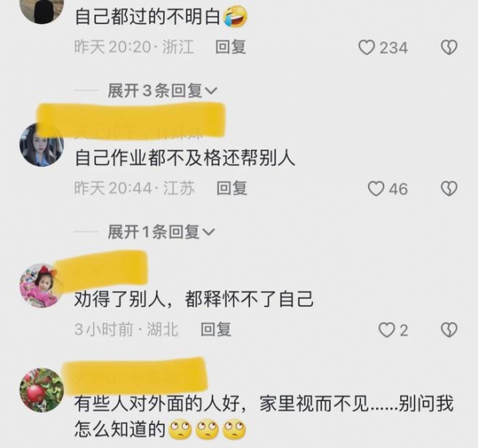The width and height of the screenshot is (479, 448).
Task: Open avatar of girl in pink
Action: coord(42,285)
